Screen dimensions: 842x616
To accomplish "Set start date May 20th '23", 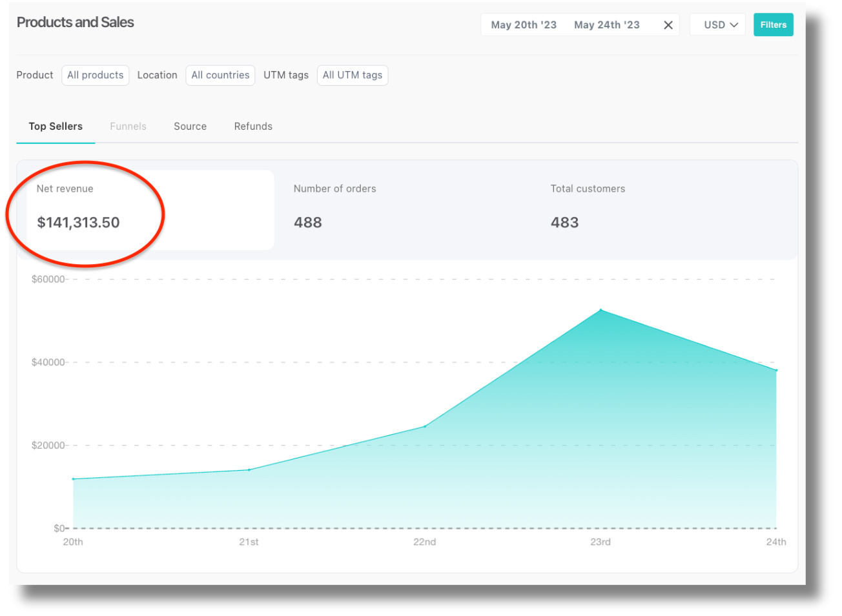I will [x=523, y=25].
